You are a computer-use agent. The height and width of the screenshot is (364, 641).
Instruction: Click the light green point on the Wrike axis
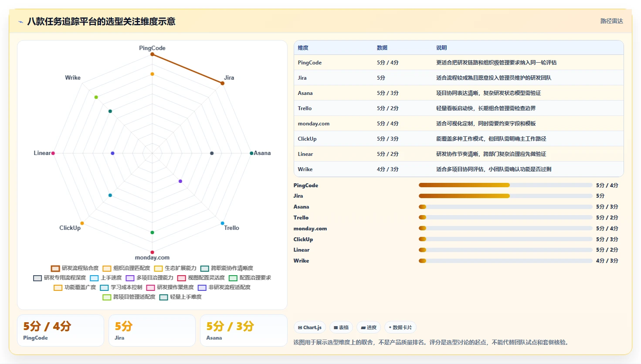96,97
